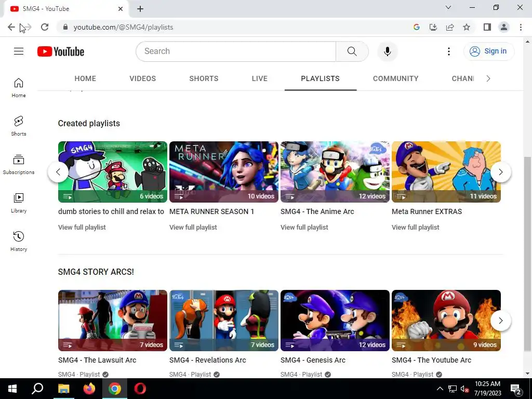Switch to the HOME channel tab
The width and height of the screenshot is (532, 399).
coord(85,79)
